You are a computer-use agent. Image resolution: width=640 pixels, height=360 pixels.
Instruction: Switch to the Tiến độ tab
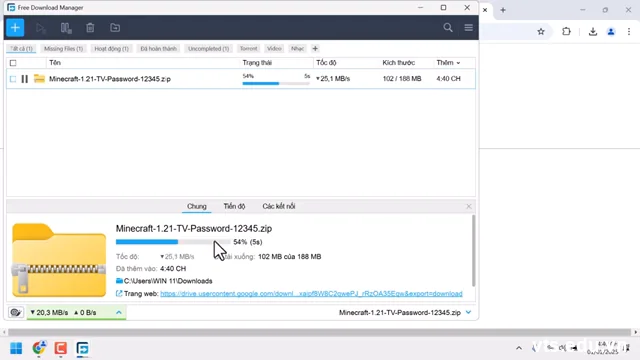[234, 207]
